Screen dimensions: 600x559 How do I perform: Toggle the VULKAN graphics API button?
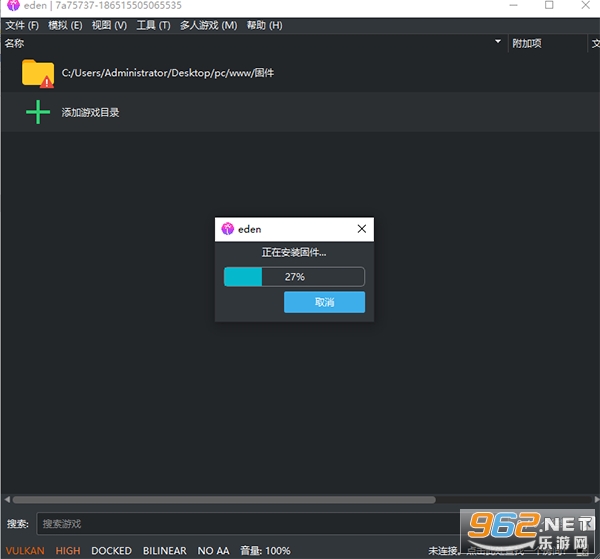coord(25,551)
